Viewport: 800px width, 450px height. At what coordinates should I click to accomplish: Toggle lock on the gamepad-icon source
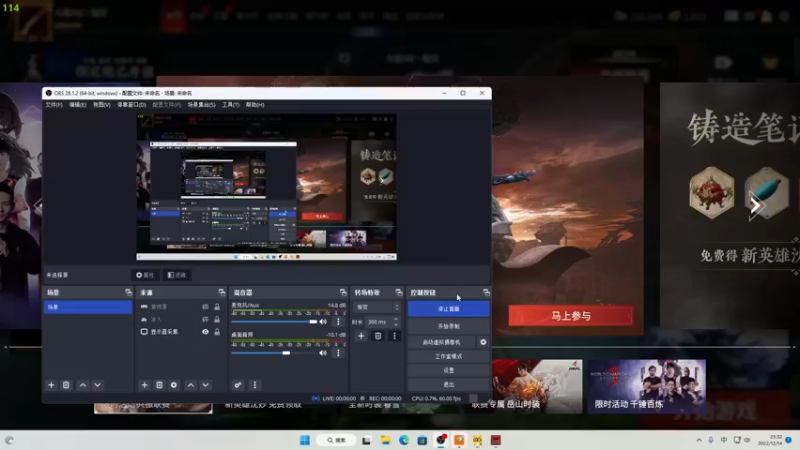click(x=217, y=307)
